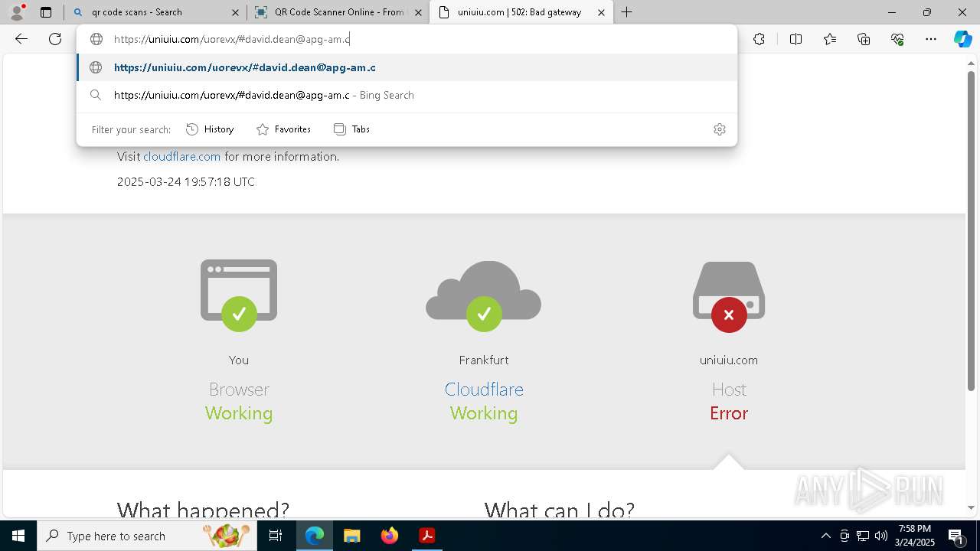Click the browser window status icon
Screen dimensions: 980x551
(x=239, y=295)
